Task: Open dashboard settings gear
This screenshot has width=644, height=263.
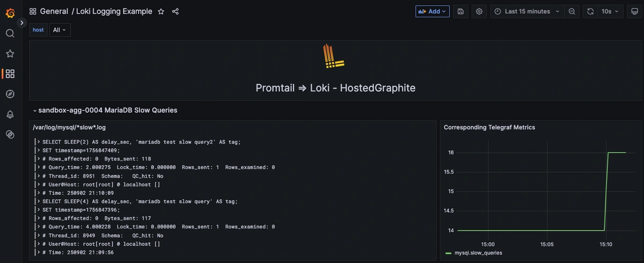Action: coord(479,11)
